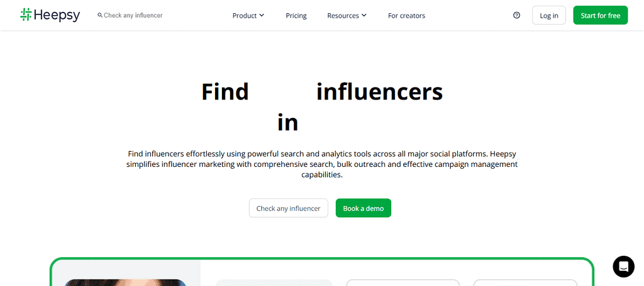Go to the Pricing page
This screenshot has width=644, height=286.
(296, 16)
